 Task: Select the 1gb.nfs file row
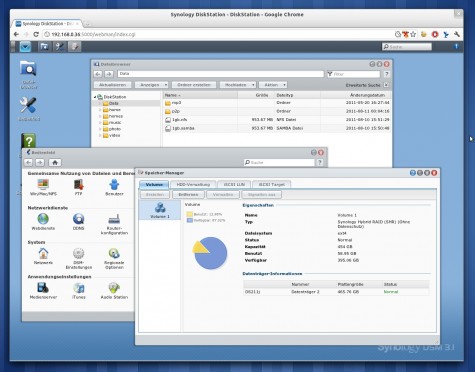[x=276, y=119]
